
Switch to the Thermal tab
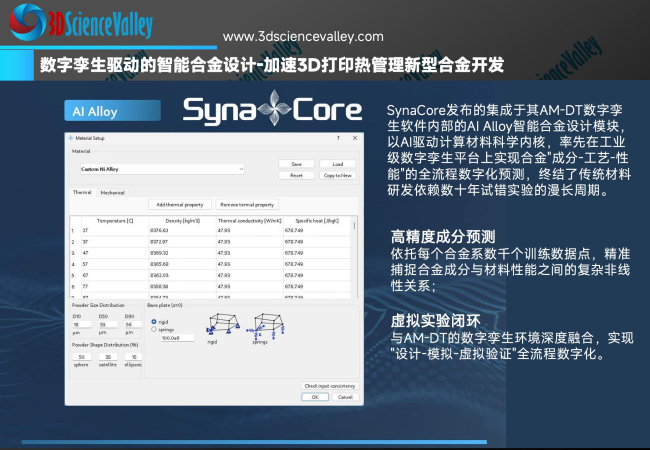pyautogui.click(x=82, y=192)
